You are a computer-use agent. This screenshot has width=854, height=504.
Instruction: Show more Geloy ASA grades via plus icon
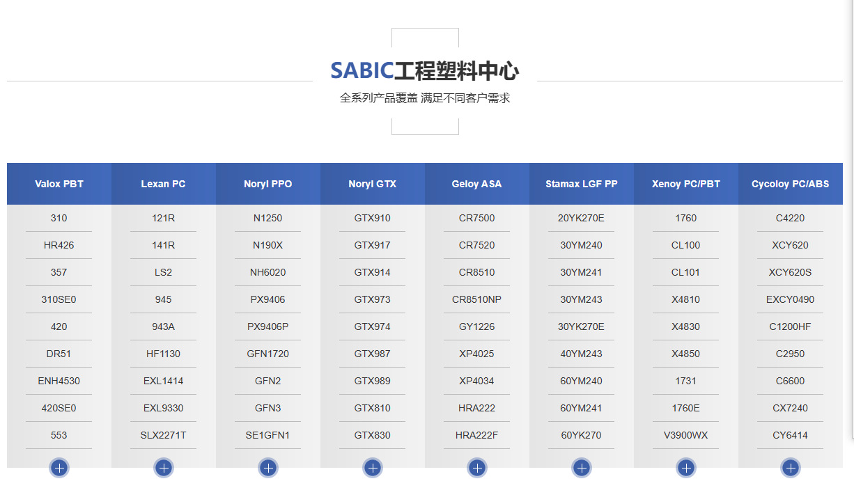[x=477, y=468]
